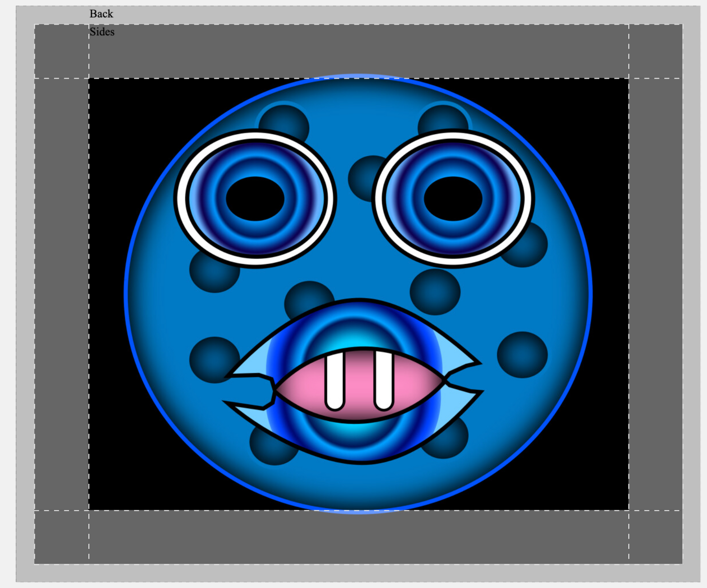Click the Sides label text
The width and height of the screenshot is (707, 588).
(102, 32)
